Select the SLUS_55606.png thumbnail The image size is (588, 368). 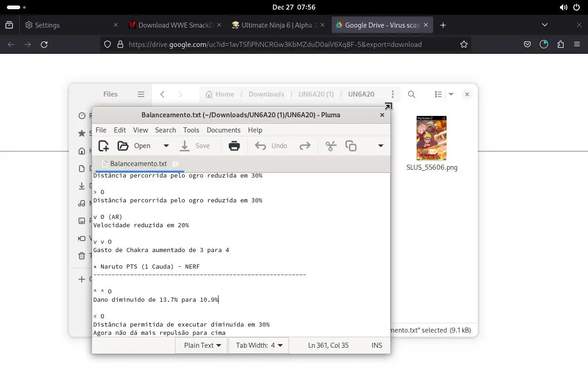pyautogui.click(x=431, y=138)
